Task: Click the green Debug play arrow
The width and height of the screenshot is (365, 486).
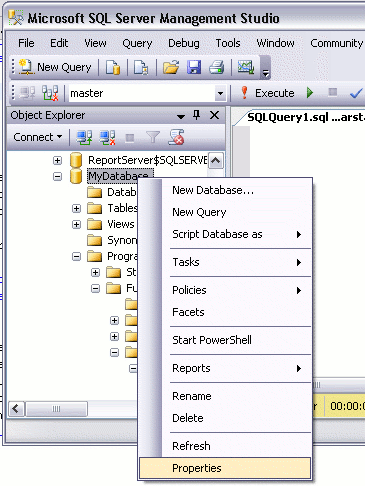Action: (310, 93)
